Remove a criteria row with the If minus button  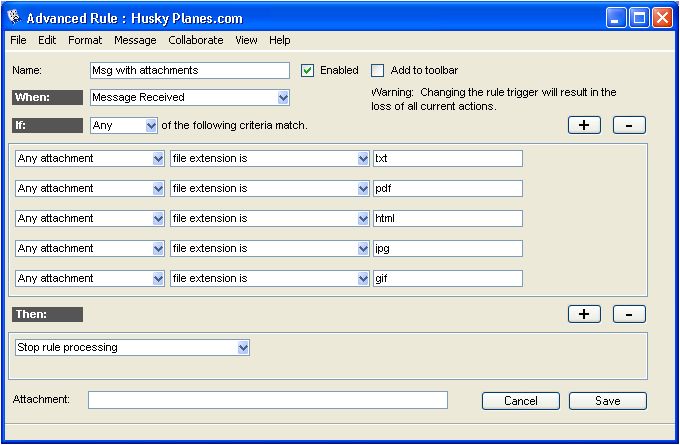(x=629, y=125)
